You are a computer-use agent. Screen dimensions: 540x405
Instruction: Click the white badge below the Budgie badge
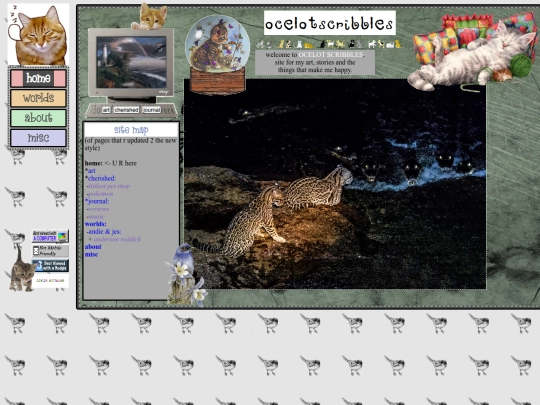coord(50,281)
